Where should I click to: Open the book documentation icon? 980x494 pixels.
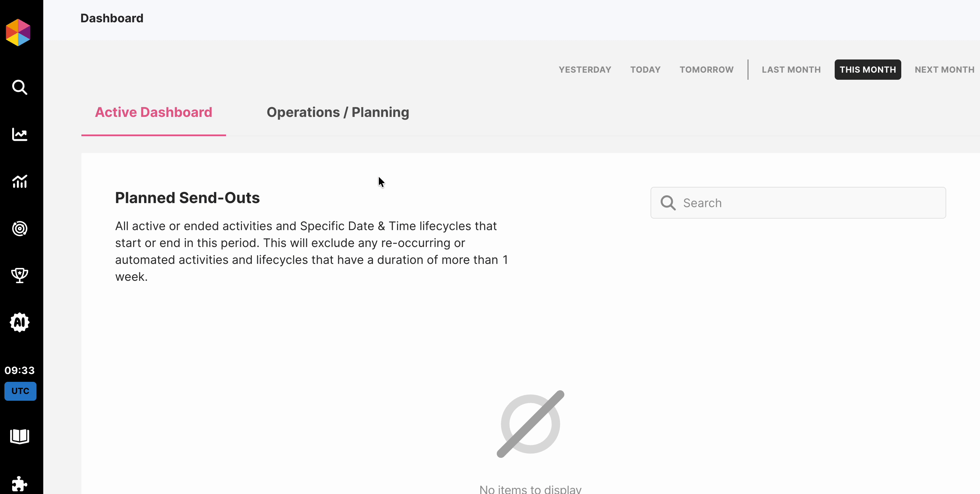coord(19,436)
